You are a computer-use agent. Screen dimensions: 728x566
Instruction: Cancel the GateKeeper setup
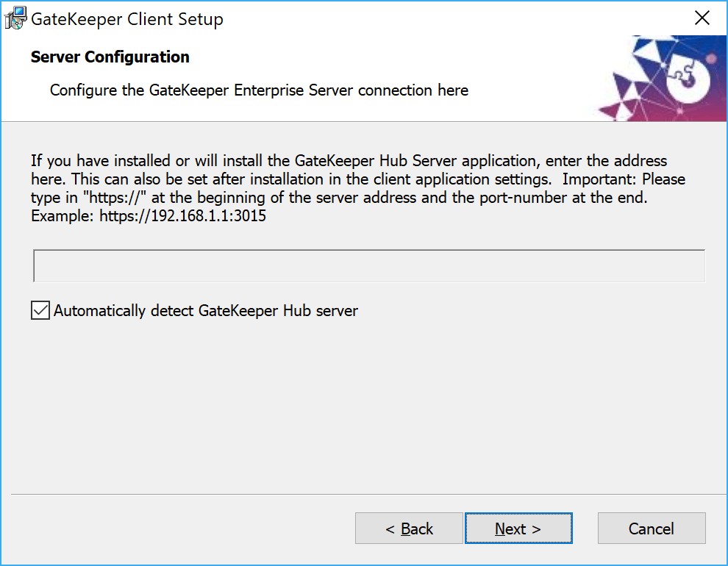(x=651, y=529)
